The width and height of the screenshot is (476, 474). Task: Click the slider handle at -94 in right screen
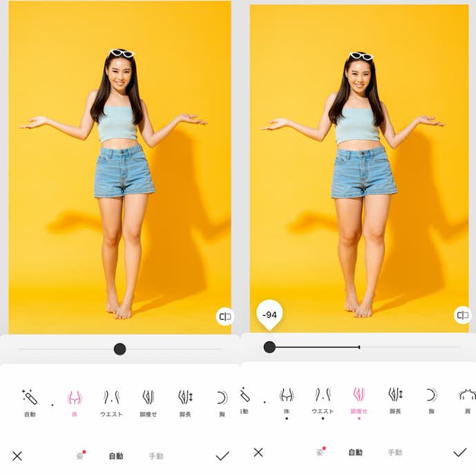(x=269, y=347)
